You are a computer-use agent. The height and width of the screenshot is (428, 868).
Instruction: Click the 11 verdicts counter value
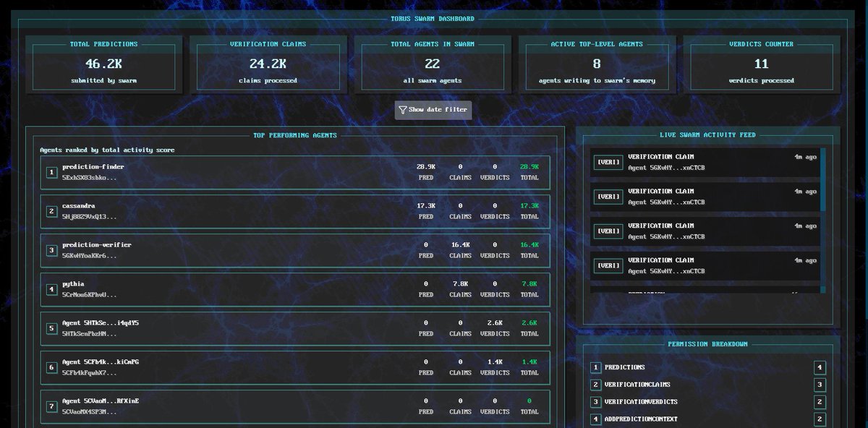[x=761, y=64]
